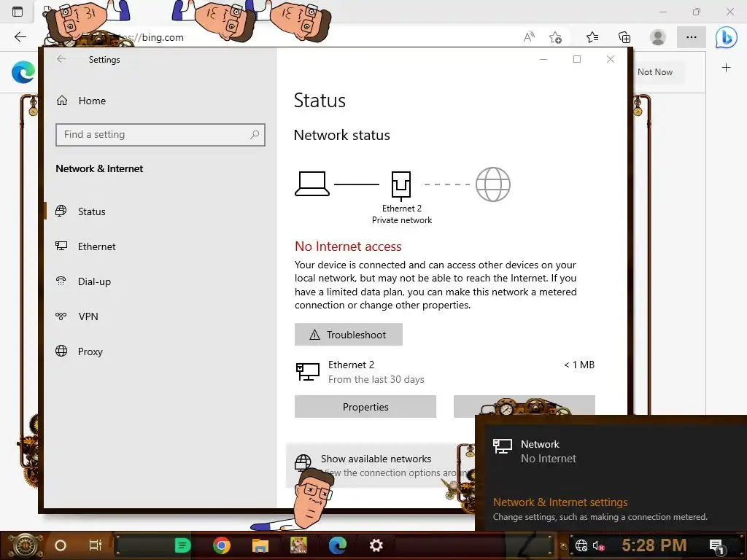747x560 pixels.
Task: Open File Explorer from the taskbar
Action: 260,545
